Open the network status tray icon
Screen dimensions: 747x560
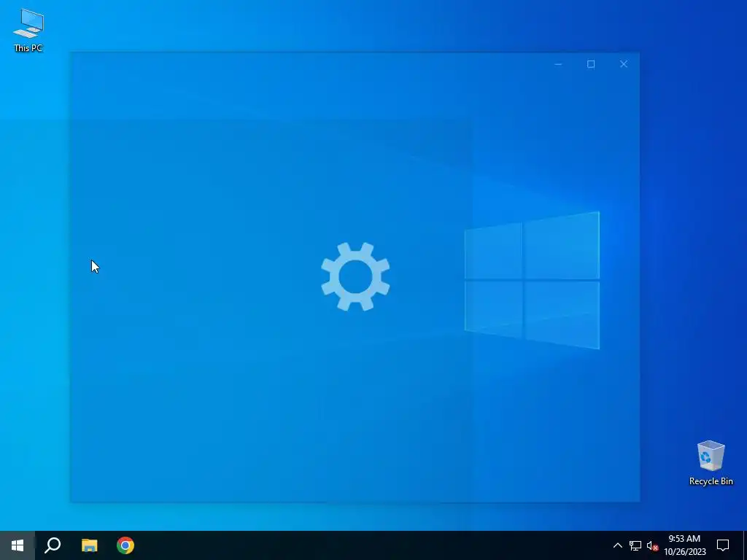point(635,545)
